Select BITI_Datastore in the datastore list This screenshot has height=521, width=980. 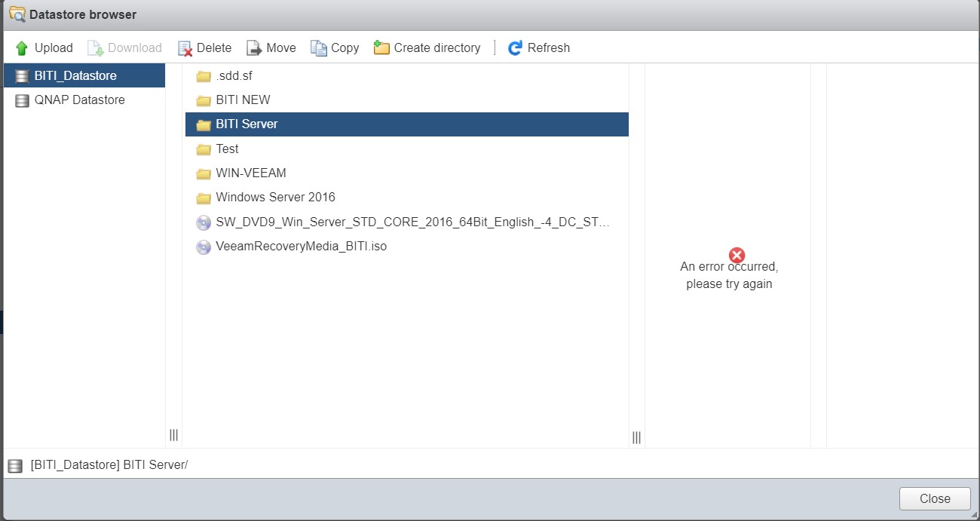84,75
